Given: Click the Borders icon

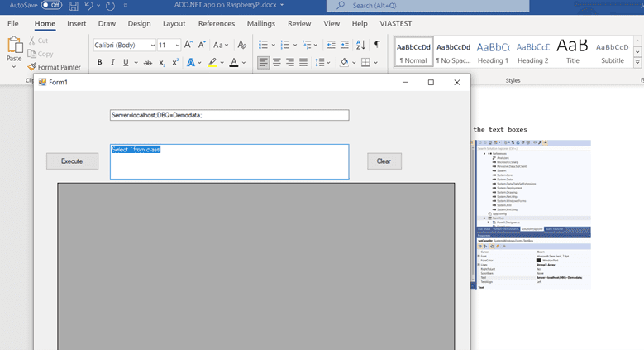Looking at the screenshot, I should [x=365, y=63].
